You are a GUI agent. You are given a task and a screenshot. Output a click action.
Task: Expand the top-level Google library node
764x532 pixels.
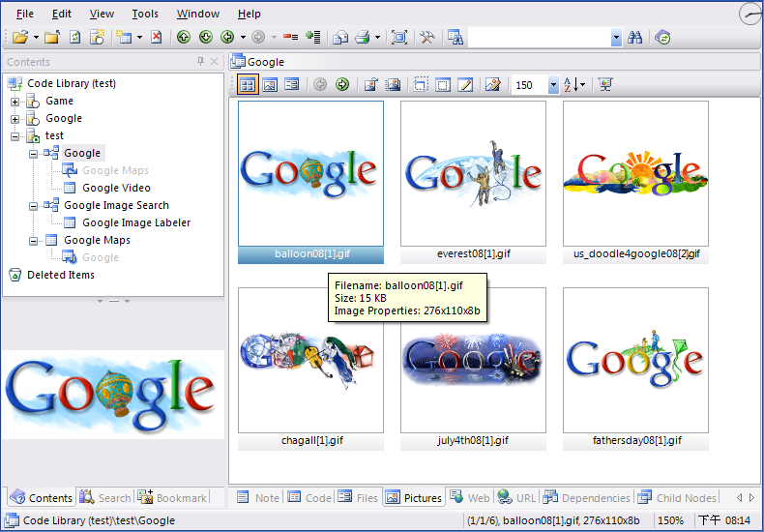coord(15,119)
